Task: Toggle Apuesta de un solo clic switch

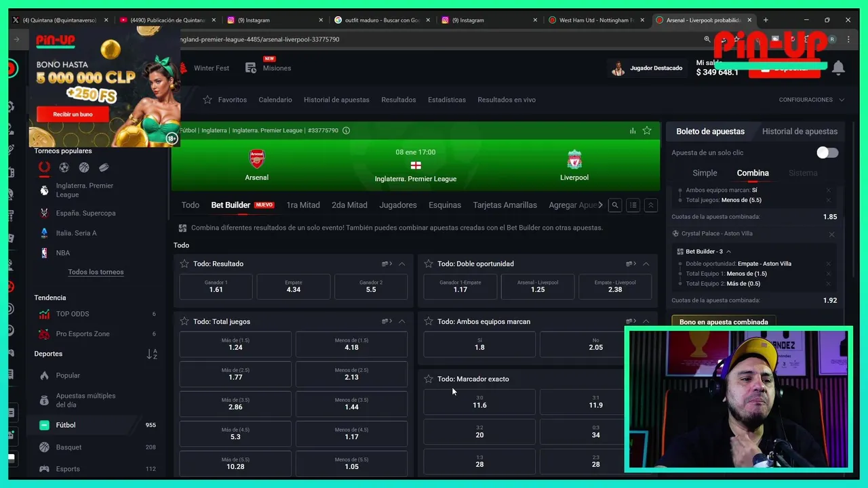Action: pos(827,153)
